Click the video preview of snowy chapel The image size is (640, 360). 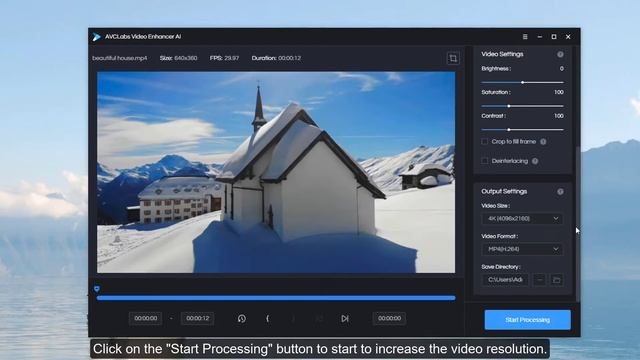tap(276, 172)
